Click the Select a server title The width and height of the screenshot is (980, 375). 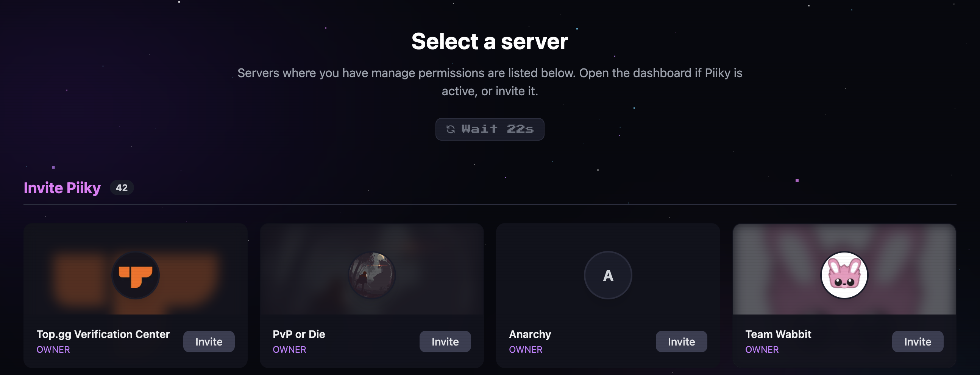[x=490, y=41]
